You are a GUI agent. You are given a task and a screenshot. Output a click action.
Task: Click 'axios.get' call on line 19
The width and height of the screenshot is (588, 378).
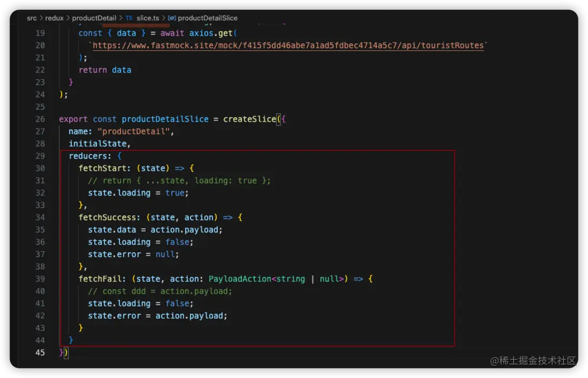pyautogui.click(x=211, y=33)
